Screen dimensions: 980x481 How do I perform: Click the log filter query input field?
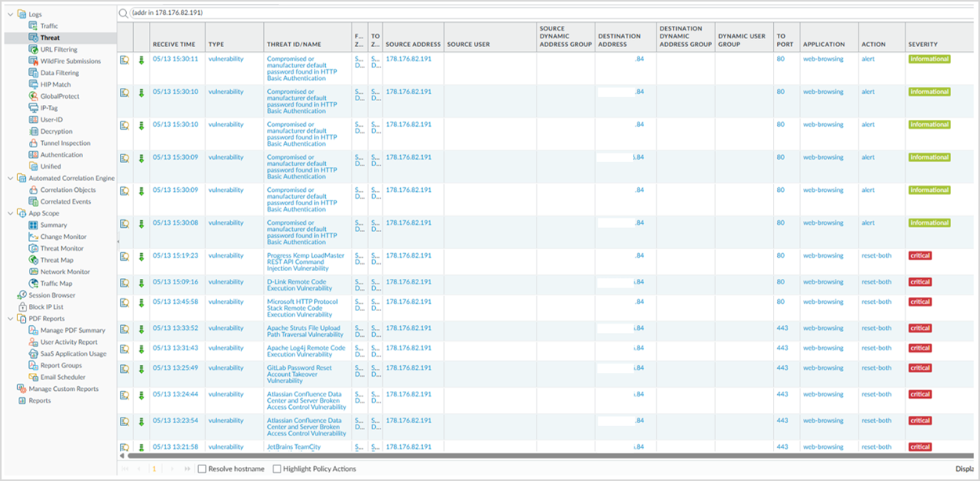[548, 13]
